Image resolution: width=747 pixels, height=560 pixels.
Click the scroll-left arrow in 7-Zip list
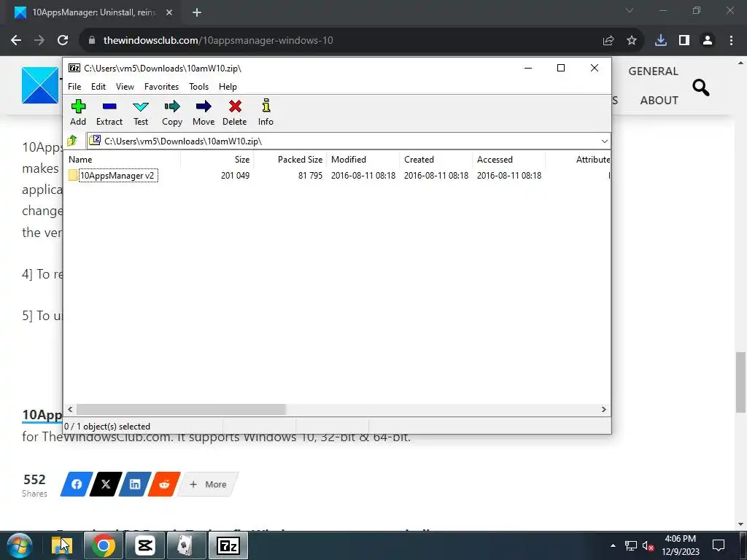(x=71, y=410)
